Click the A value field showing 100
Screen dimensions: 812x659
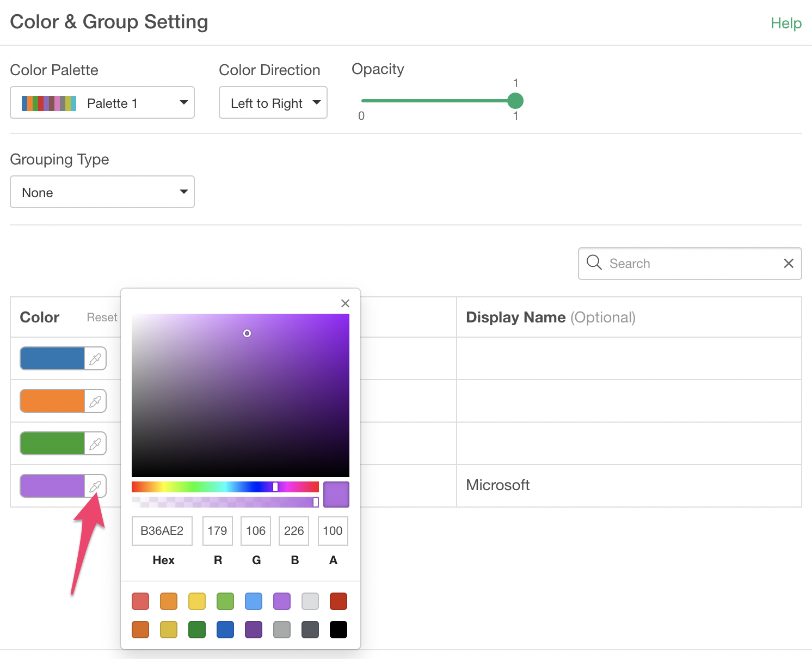[x=333, y=531]
